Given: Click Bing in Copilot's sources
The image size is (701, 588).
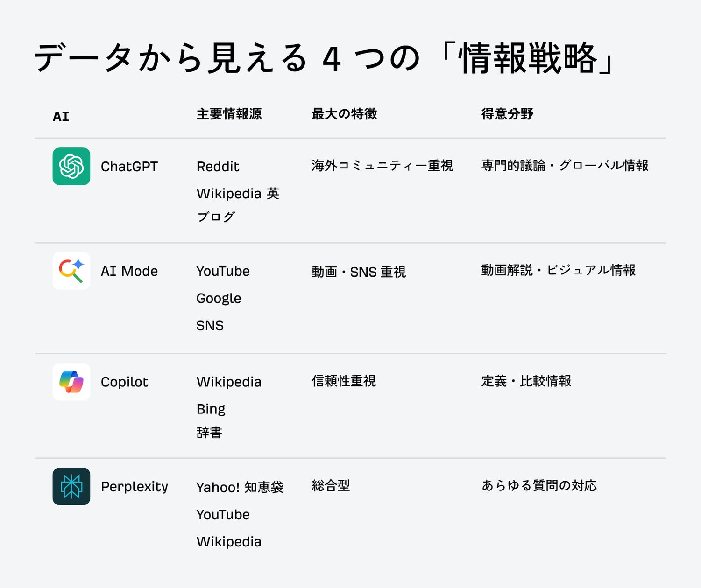Looking at the screenshot, I should coord(211,409).
